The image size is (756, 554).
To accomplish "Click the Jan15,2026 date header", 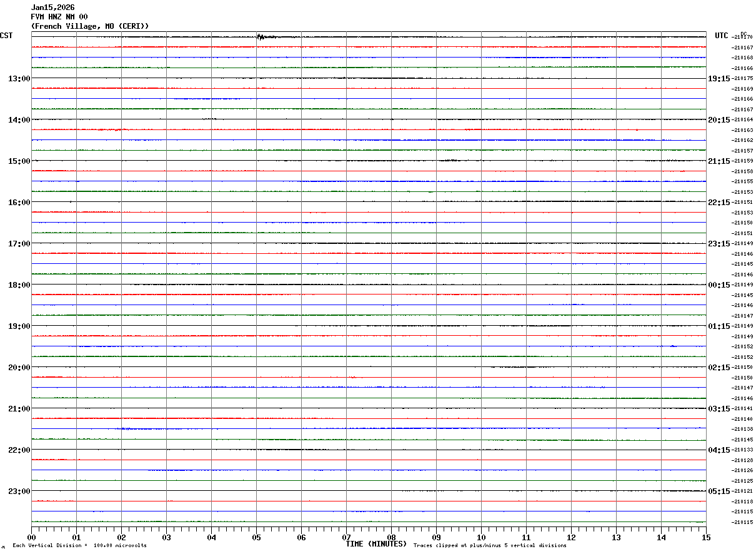I will [53, 8].
